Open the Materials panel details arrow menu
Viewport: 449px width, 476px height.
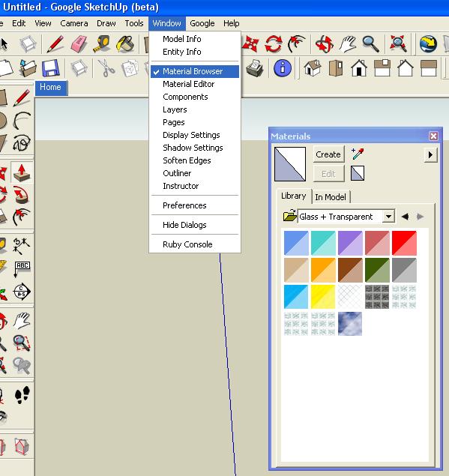click(x=430, y=155)
